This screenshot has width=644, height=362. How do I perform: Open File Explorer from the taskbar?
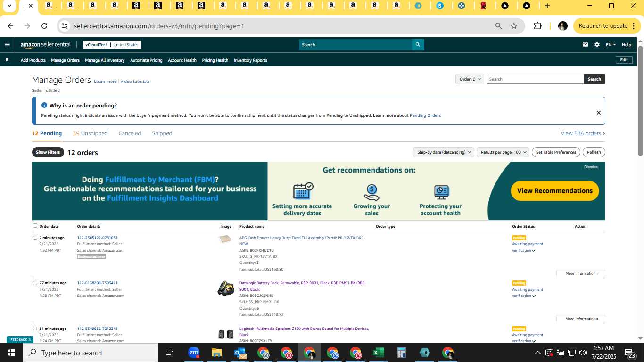point(216,353)
